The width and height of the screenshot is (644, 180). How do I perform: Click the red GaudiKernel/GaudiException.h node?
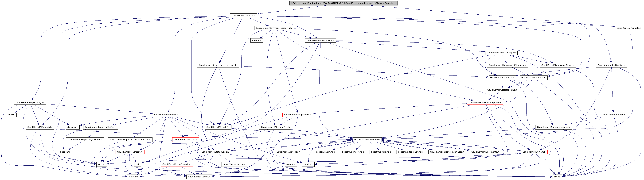[x=485, y=102]
